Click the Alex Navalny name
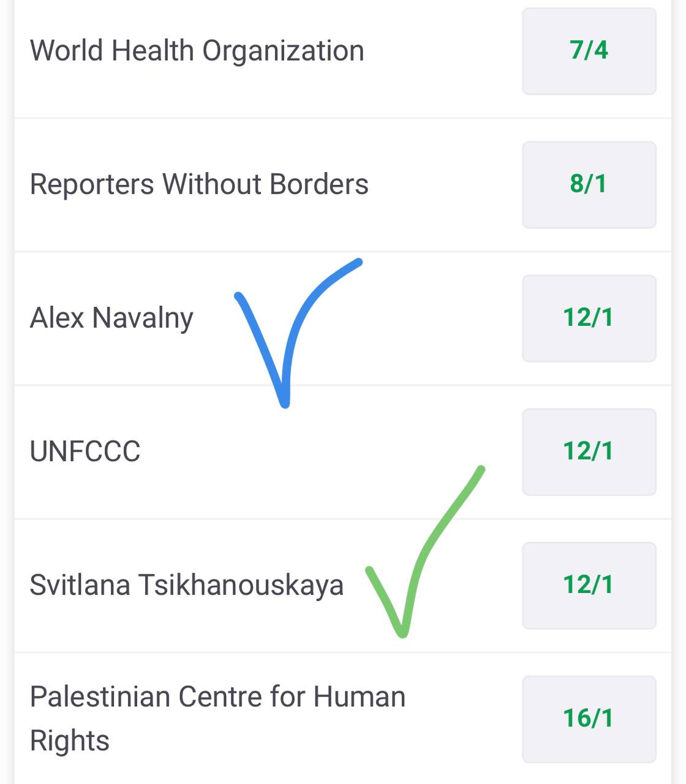686x784 pixels. tap(111, 318)
